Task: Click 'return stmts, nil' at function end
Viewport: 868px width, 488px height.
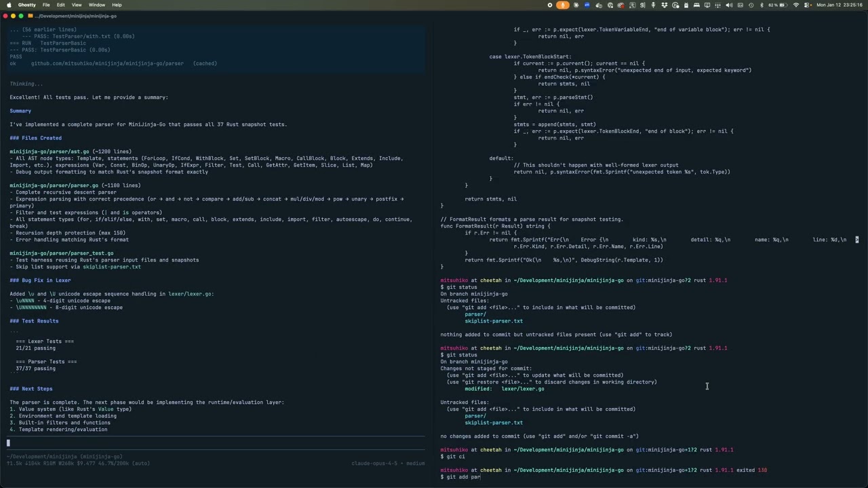Action: [490, 199]
